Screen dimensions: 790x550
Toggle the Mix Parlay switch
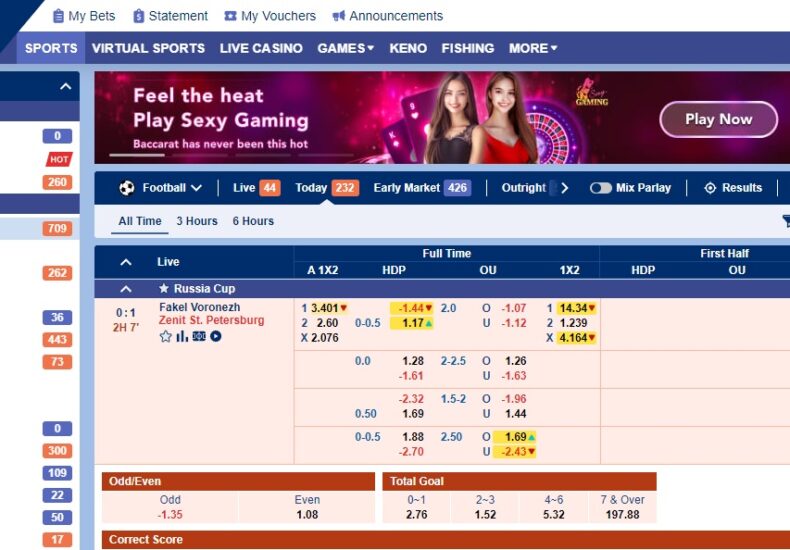pos(601,188)
